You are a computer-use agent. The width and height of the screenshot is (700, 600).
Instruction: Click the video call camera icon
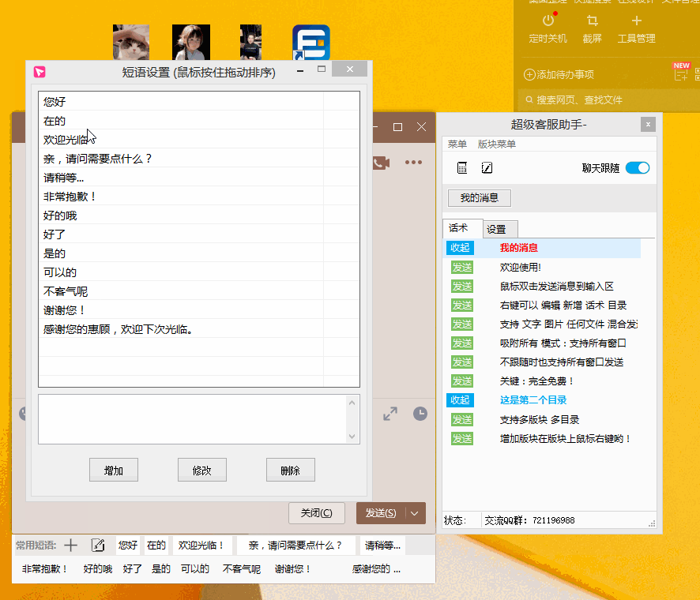pos(382,163)
